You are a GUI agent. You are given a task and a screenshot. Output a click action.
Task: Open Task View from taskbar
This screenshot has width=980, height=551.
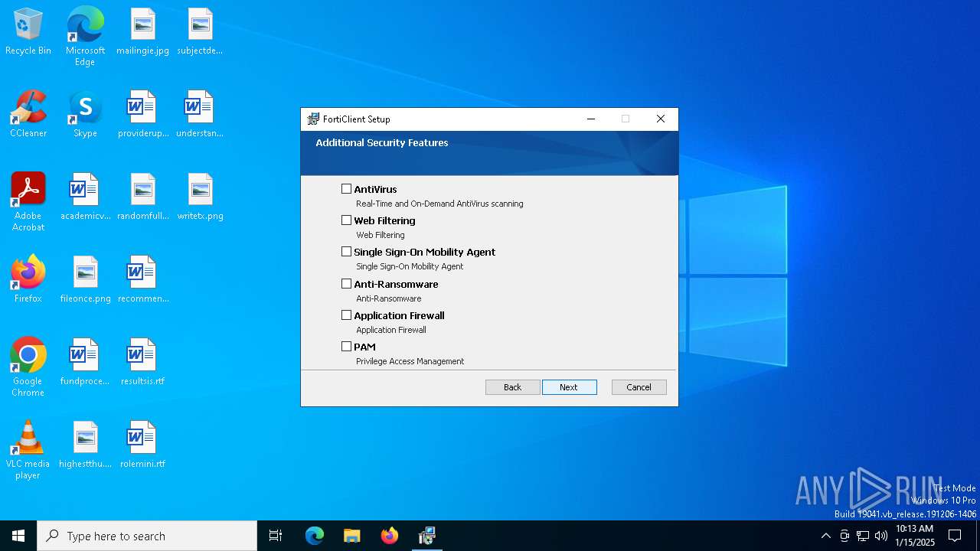pyautogui.click(x=276, y=536)
